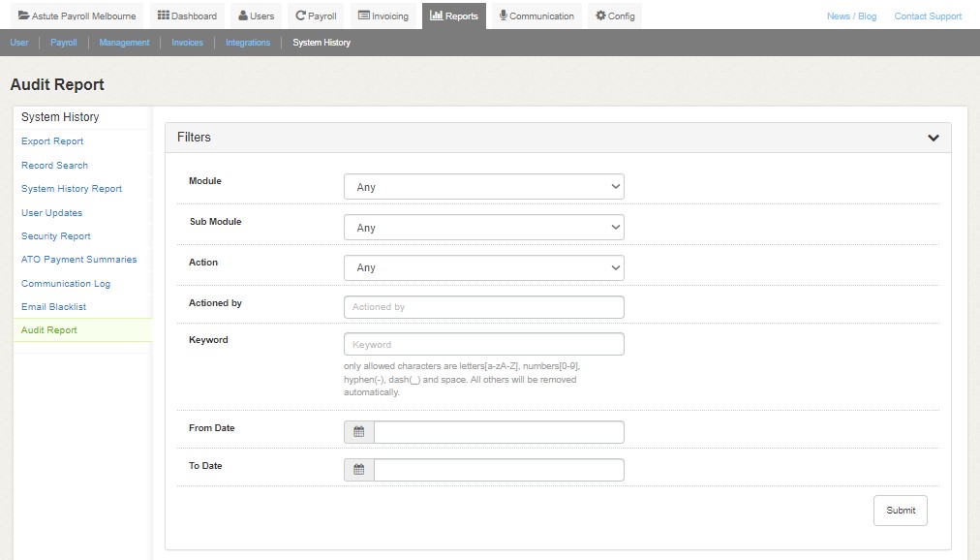Open the Payroll tab with refresh icon

[x=316, y=16]
